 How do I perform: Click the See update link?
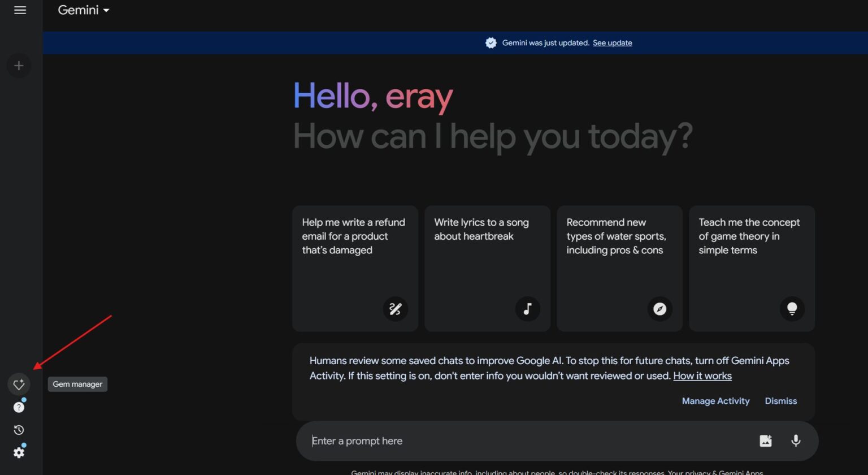[x=612, y=42]
